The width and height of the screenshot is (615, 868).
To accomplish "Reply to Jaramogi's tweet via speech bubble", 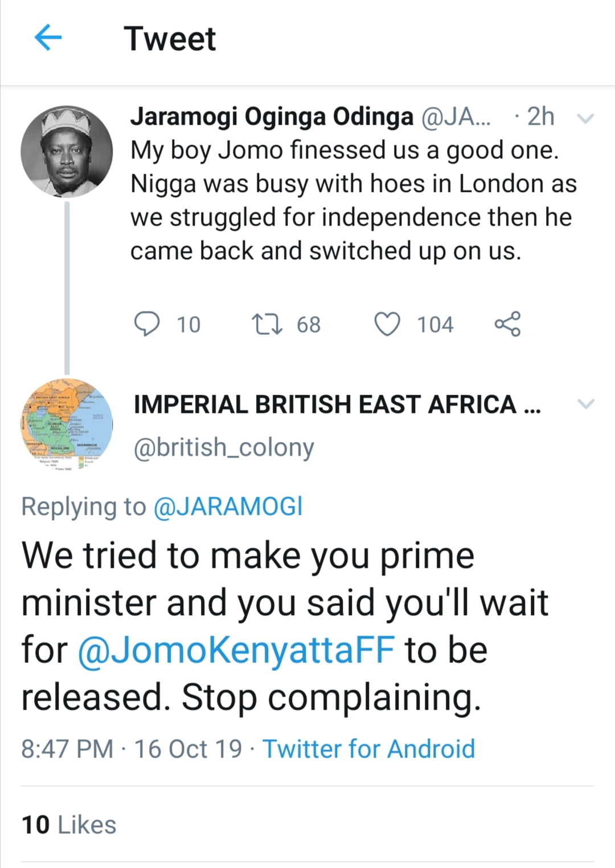I will [x=147, y=324].
